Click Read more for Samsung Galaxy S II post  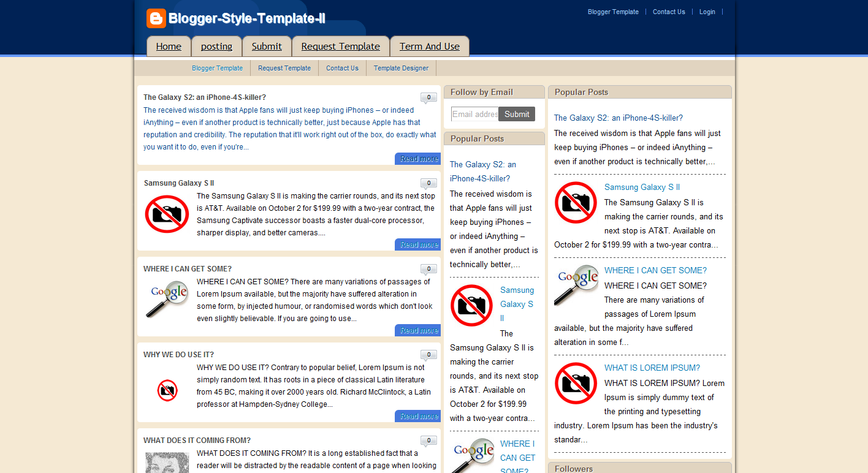417,244
